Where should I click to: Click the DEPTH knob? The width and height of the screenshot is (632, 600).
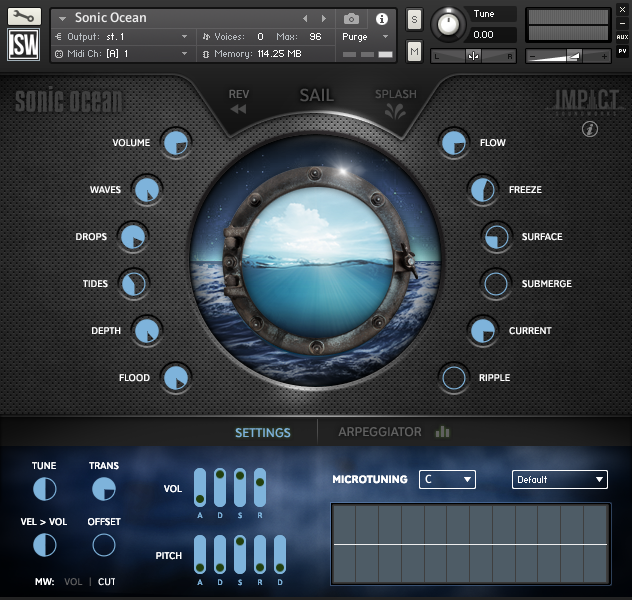147,331
